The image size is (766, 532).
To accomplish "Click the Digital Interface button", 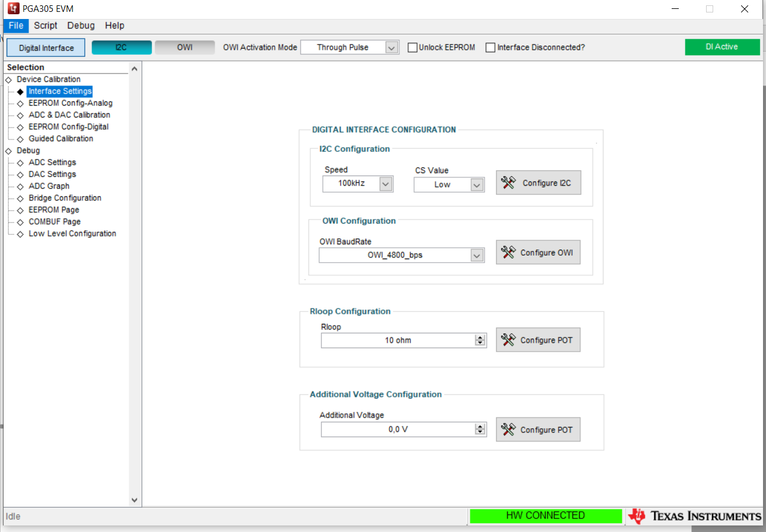I will point(46,48).
